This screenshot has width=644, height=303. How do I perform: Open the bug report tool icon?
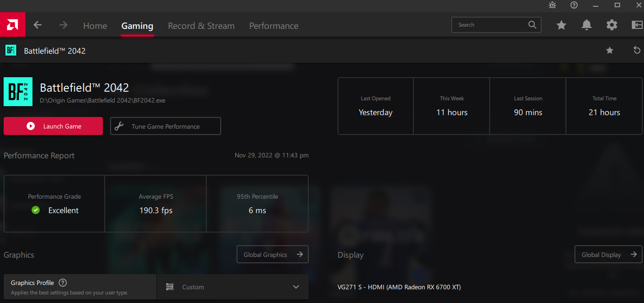(552, 5)
